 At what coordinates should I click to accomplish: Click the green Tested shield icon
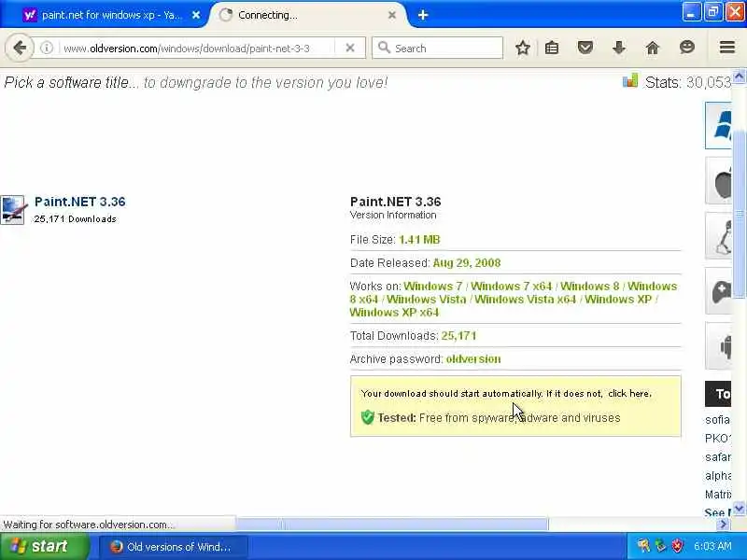[x=367, y=417]
